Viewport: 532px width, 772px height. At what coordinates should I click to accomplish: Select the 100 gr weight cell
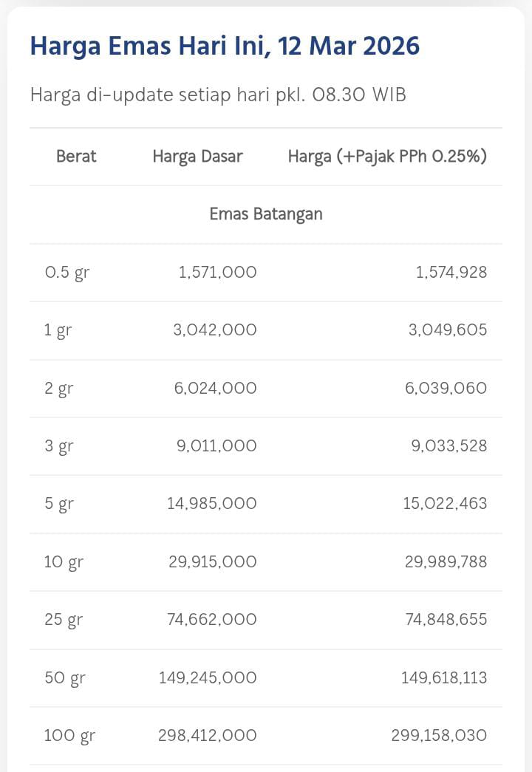click(69, 735)
